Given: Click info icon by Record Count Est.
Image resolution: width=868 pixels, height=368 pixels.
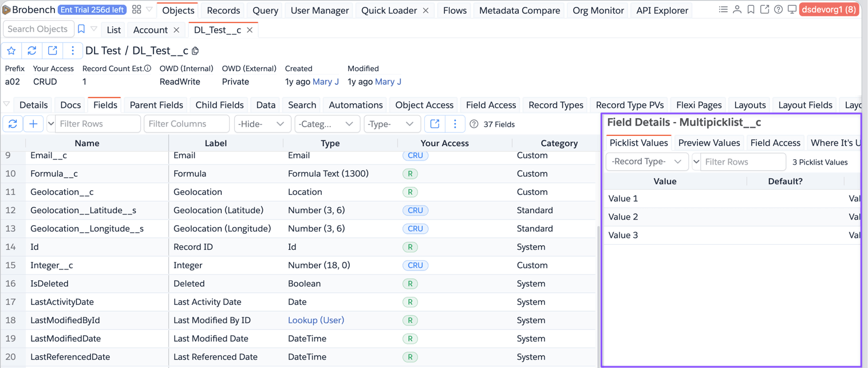Looking at the screenshot, I should 148,69.
